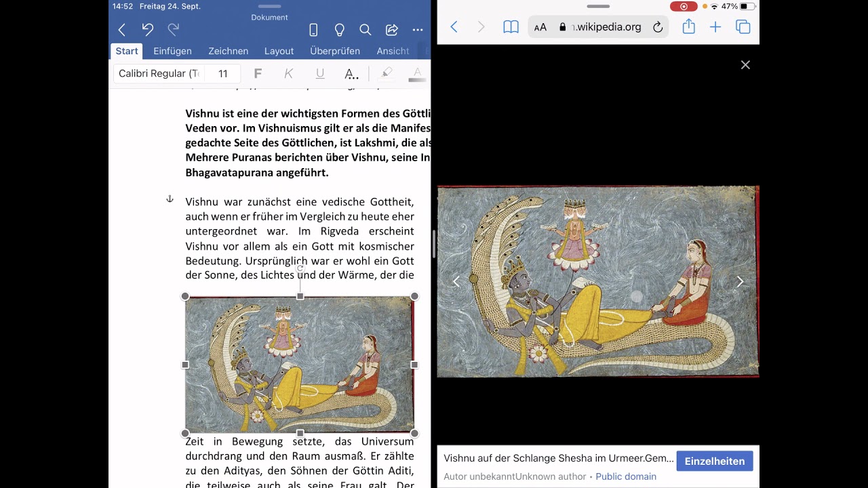The height and width of the screenshot is (488, 868).
Task: Share the Word document
Action: (391, 30)
